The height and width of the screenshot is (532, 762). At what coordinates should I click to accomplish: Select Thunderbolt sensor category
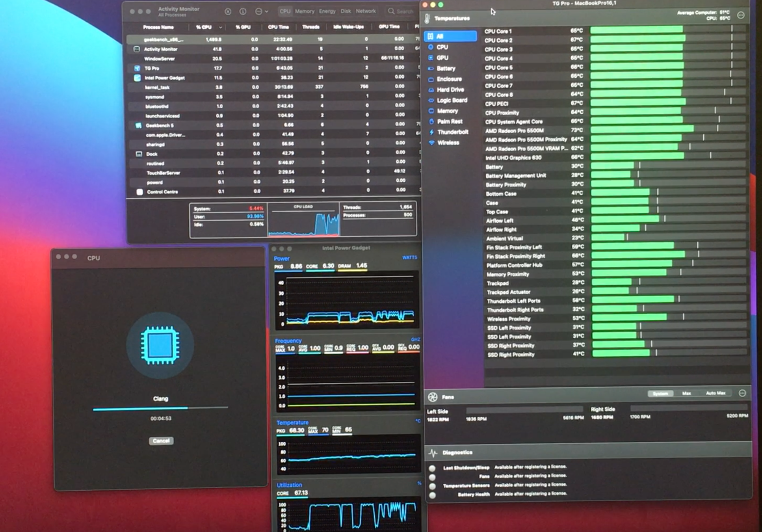(x=452, y=132)
